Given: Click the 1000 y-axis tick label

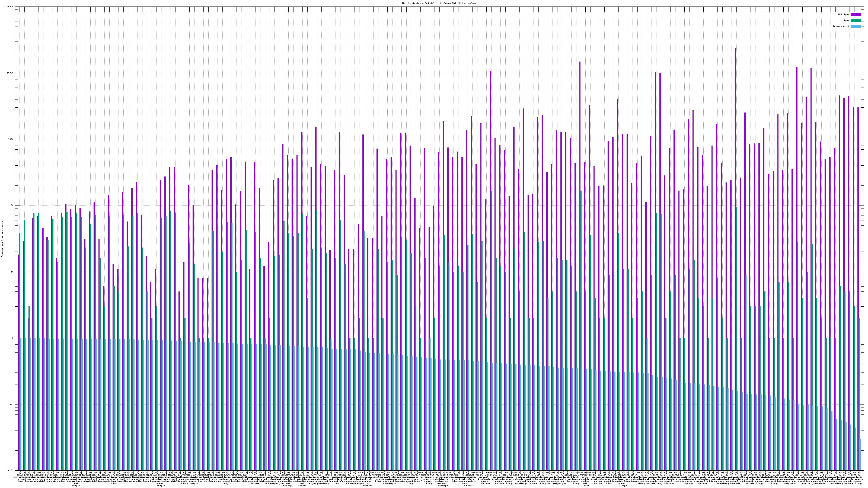Looking at the screenshot, I should pyautogui.click(x=11, y=139).
